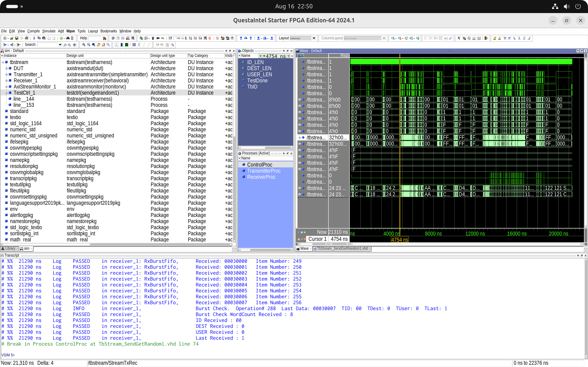This screenshot has height=367, width=588.
Task: Collapse the tbstream top-level instance
Action: (3, 62)
